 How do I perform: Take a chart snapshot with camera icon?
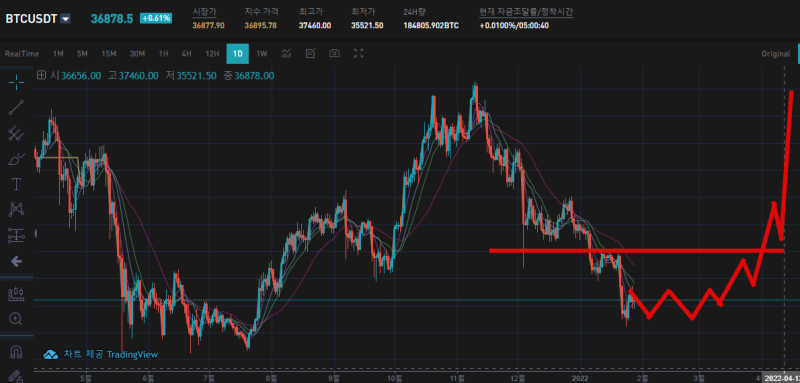[x=334, y=53]
